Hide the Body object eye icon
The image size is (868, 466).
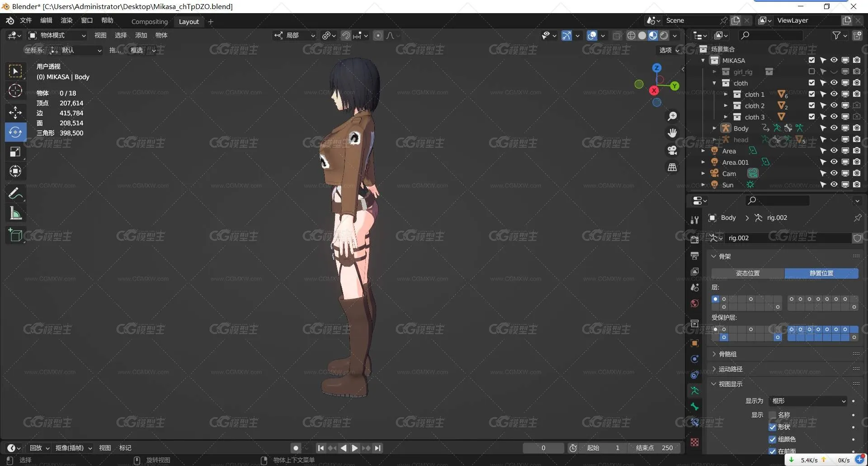[834, 128]
